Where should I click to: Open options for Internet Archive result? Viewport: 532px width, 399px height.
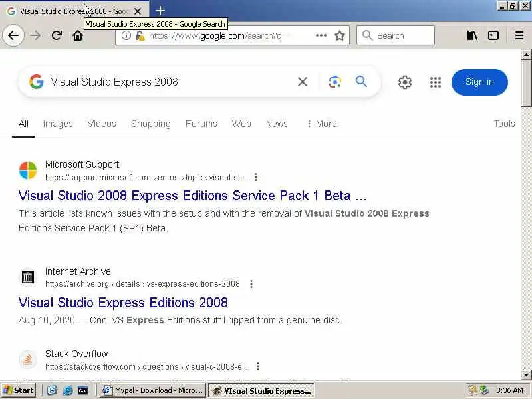pos(251,284)
